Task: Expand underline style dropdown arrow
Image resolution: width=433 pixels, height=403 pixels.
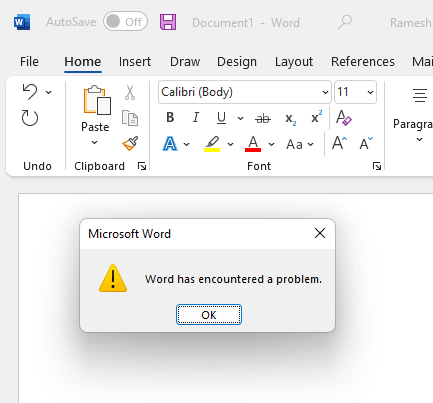Action: (x=240, y=118)
